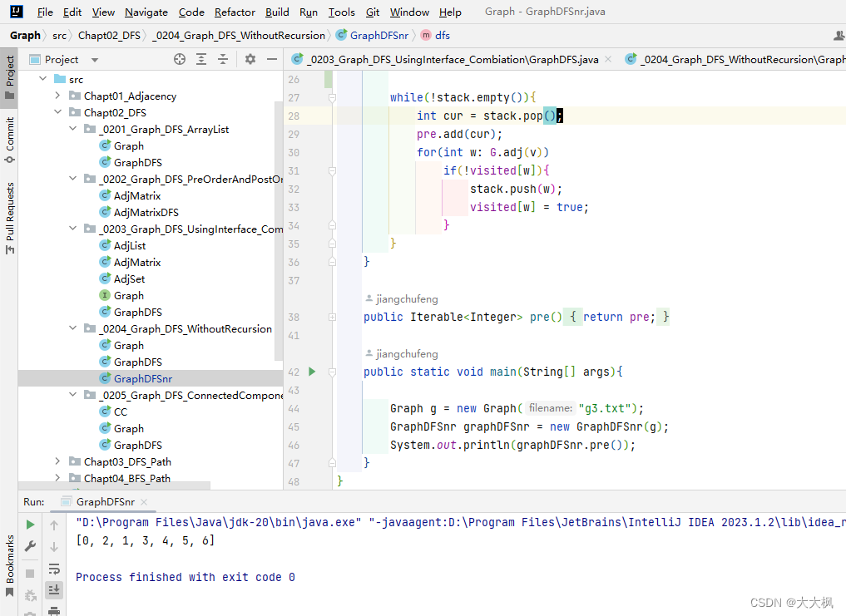Screen dimensions: 846x616
Task: Open the Refactor menu
Action: pyautogui.click(x=235, y=12)
